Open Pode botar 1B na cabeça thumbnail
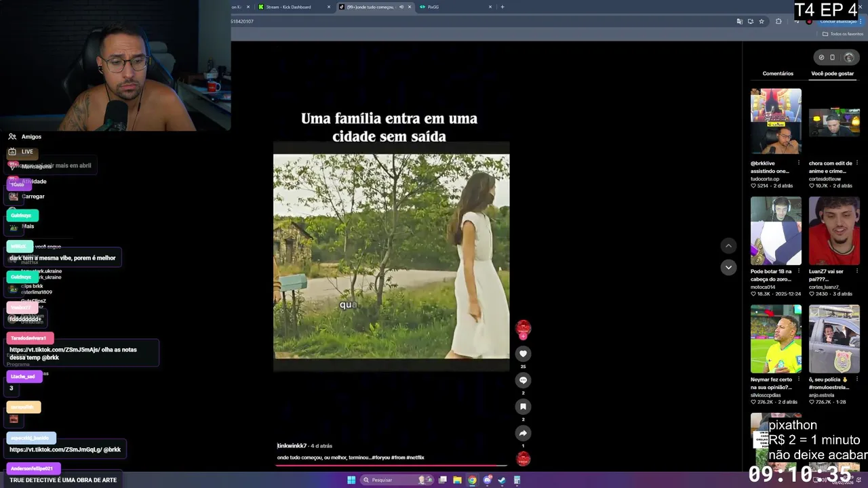The height and width of the screenshot is (488, 868). [x=776, y=230]
